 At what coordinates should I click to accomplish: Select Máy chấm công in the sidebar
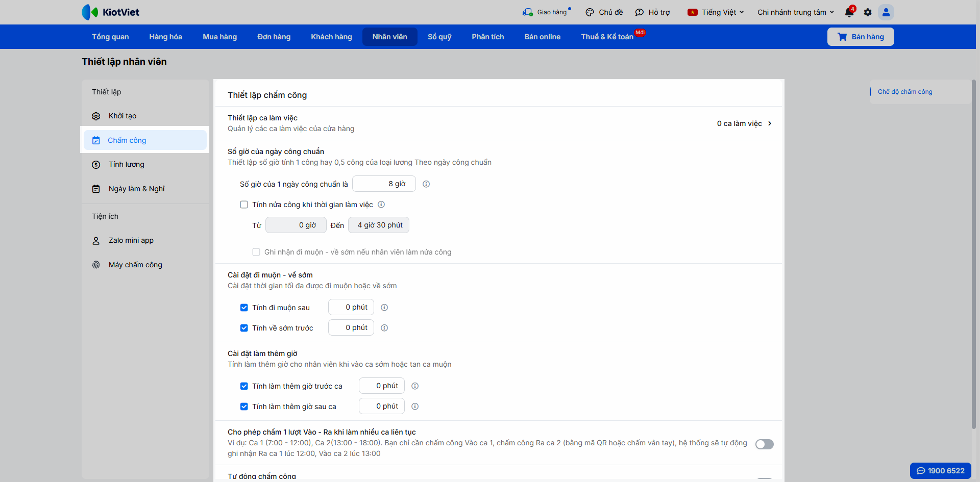coord(145,265)
